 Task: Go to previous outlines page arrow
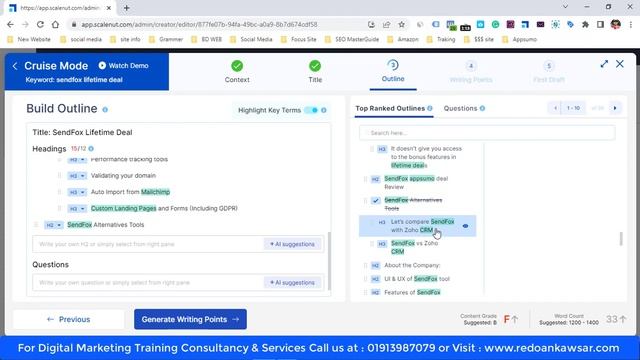coord(555,108)
